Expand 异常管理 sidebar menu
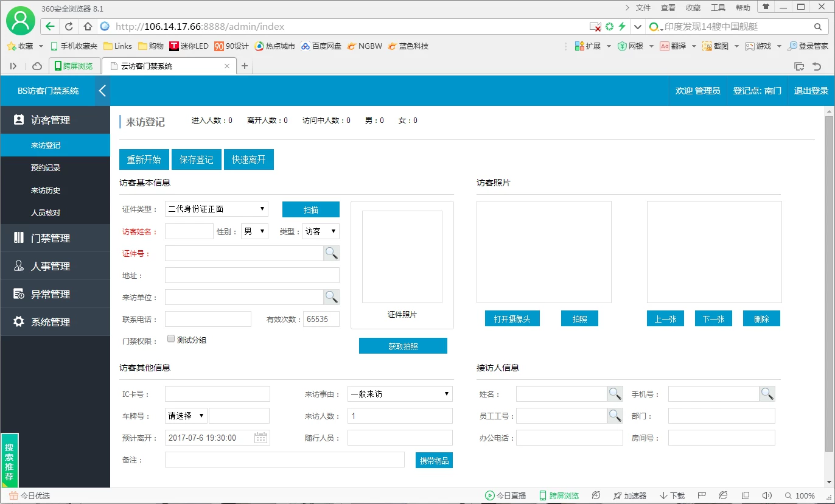Viewport: 835px width, 504px height. (55, 294)
